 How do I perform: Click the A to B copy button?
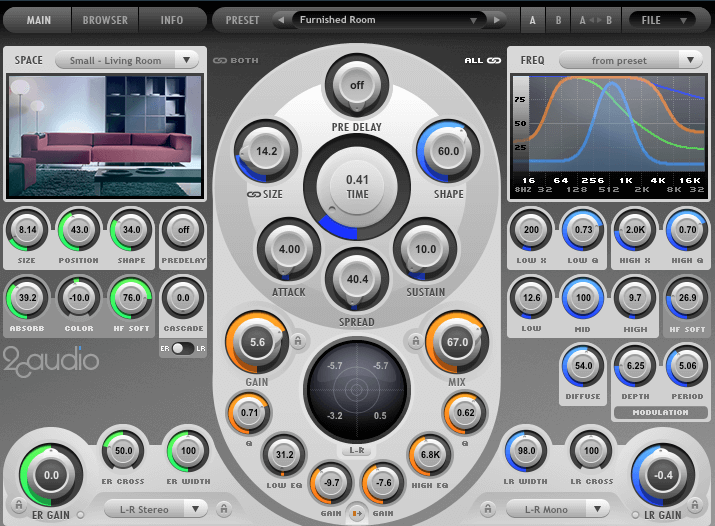[x=593, y=19]
